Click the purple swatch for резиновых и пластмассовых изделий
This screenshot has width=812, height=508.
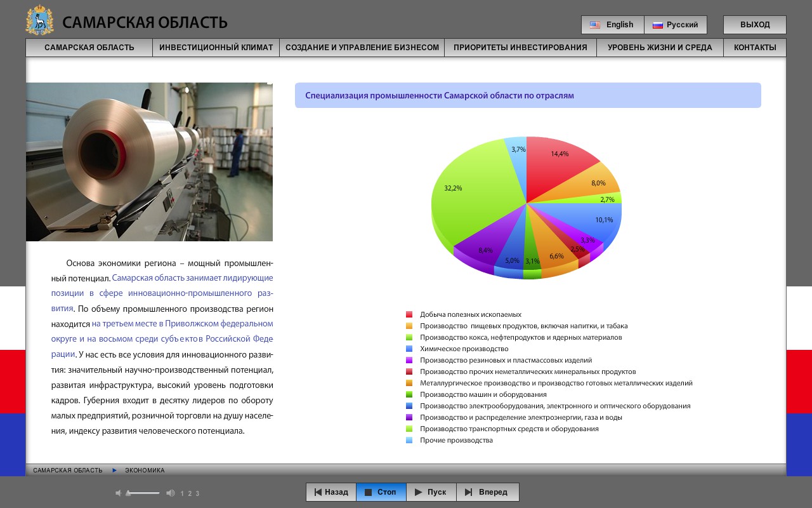[x=409, y=360]
